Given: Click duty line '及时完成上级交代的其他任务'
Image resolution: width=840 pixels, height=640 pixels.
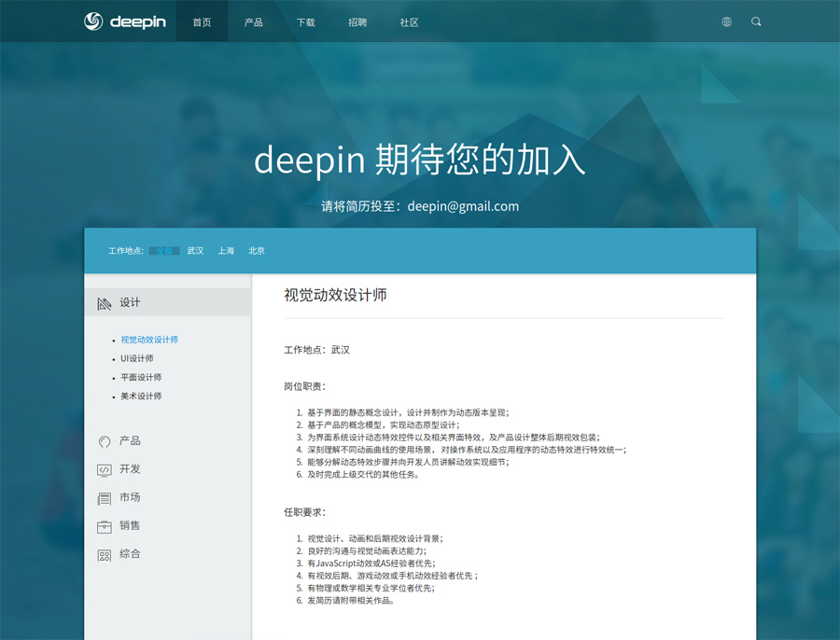Looking at the screenshot, I should click(x=363, y=475).
